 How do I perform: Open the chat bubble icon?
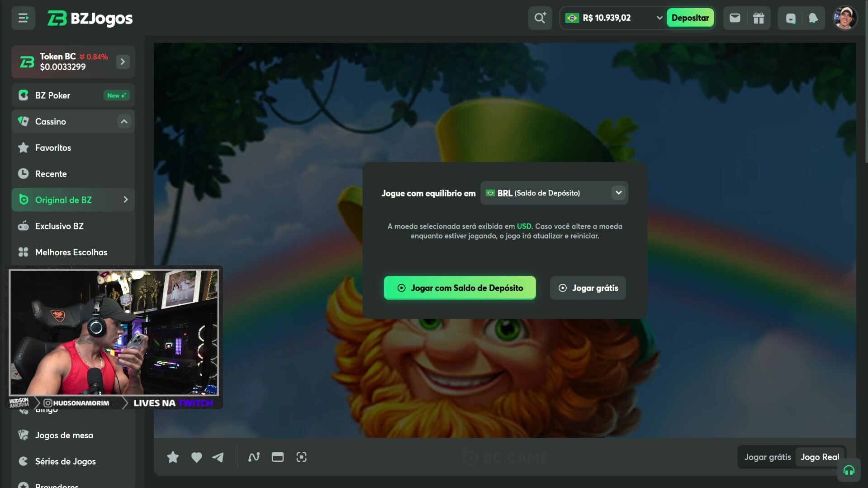[791, 18]
